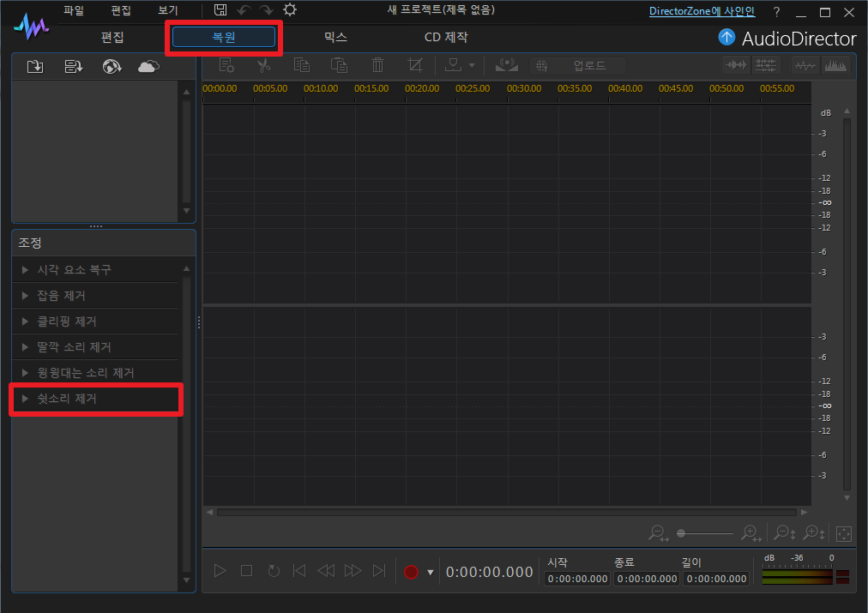This screenshot has width=868, height=613.
Task: Toggle the spectral frequency view button
Action: 835,65
